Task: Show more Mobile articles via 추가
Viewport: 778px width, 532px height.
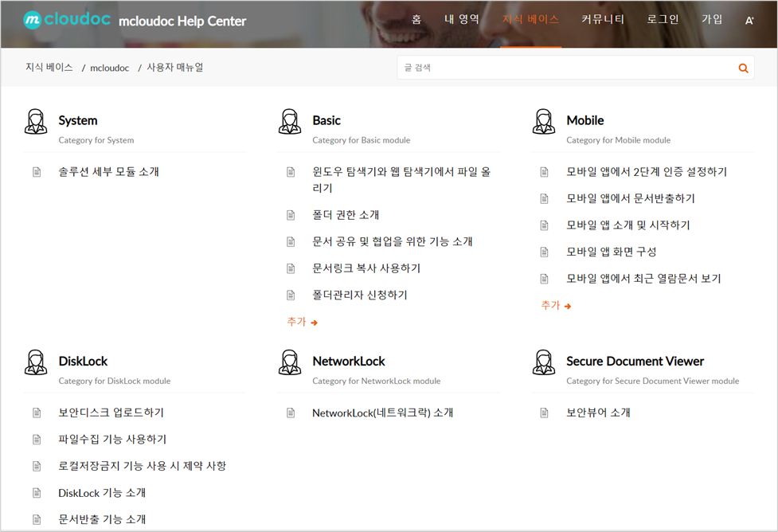Action: [556, 306]
